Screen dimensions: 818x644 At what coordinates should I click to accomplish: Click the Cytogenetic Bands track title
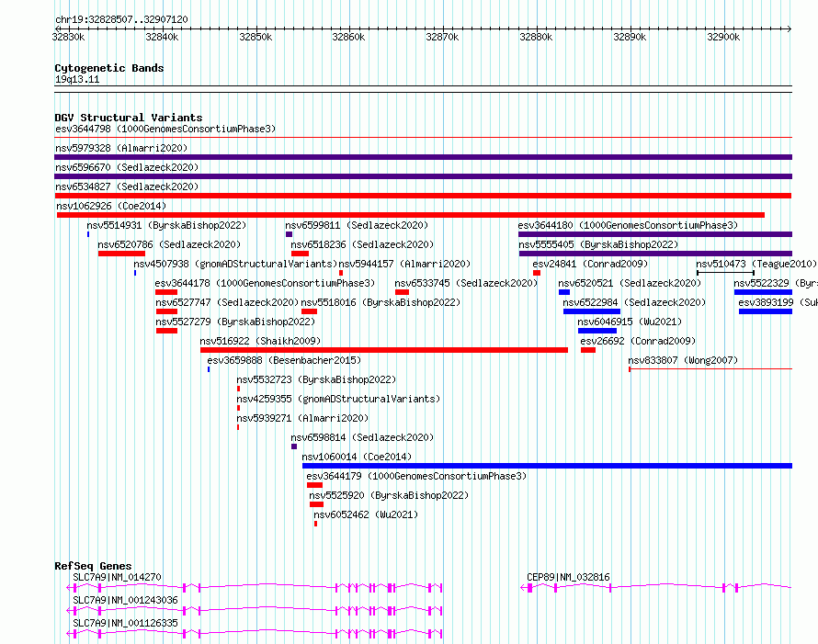pyautogui.click(x=109, y=68)
